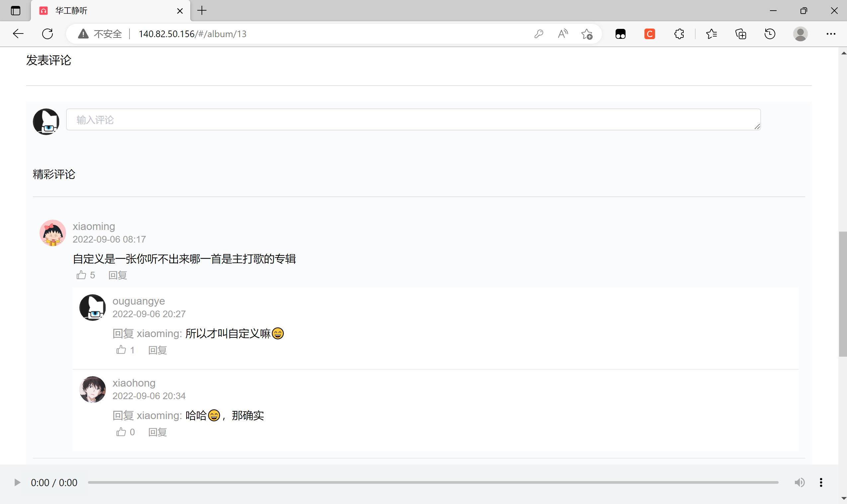Reload the current page
Screen dimensions: 847x504
point(47,34)
